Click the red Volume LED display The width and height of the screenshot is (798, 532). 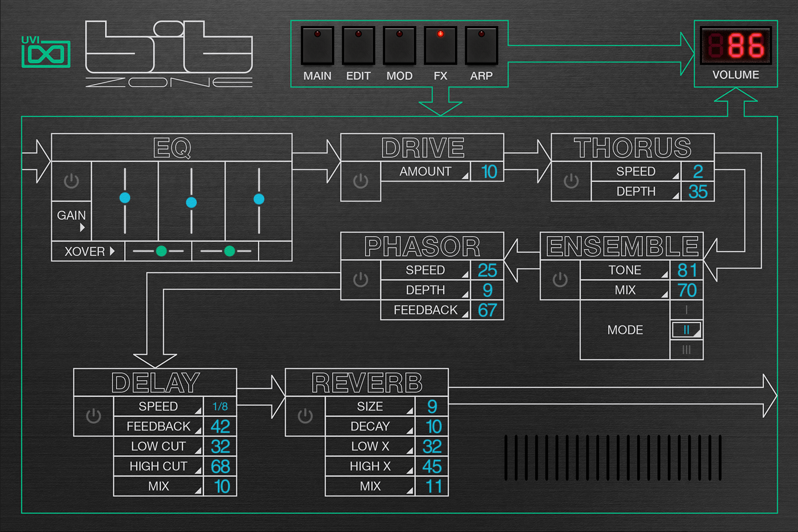pyautogui.click(x=736, y=45)
